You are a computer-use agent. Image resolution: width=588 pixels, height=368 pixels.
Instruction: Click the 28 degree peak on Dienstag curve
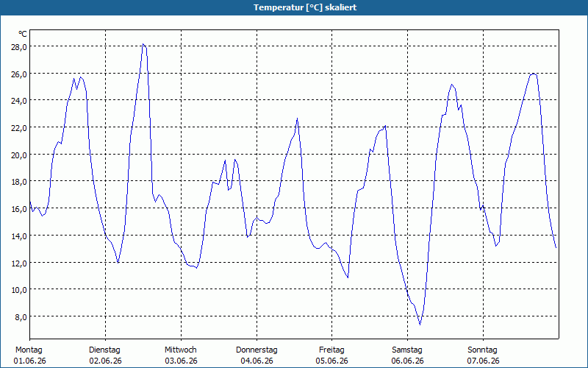(x=143, y=44)
